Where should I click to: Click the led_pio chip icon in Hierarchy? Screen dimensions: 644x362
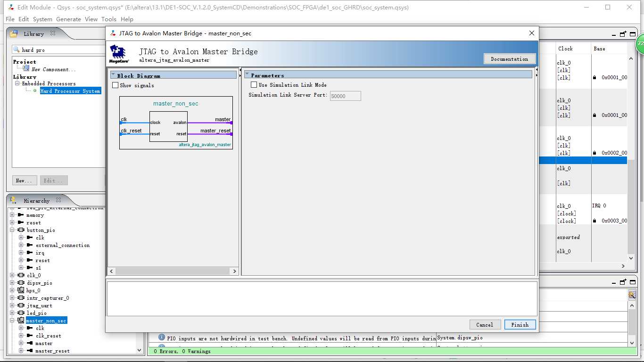[21, 313]
